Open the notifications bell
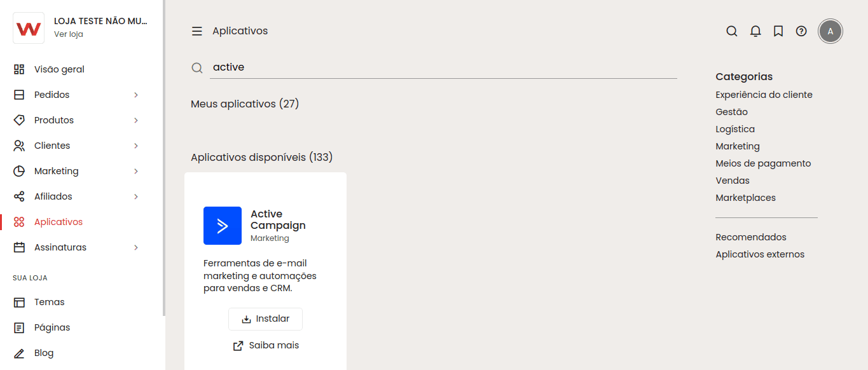This screenshot has width=868, height=370. click(x=755, y=31)
